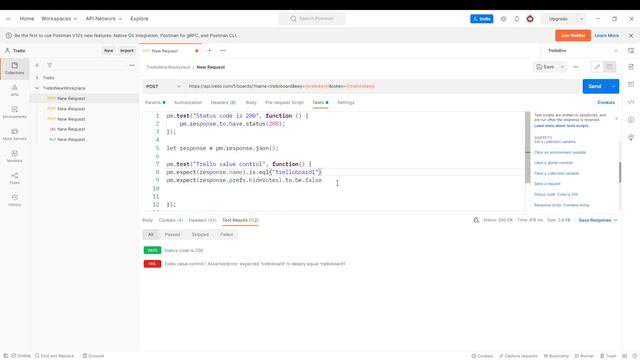This screenshot has height=360, width=640.
Task: Open the Send button dropdown arrow
Action: pos(613,87)
